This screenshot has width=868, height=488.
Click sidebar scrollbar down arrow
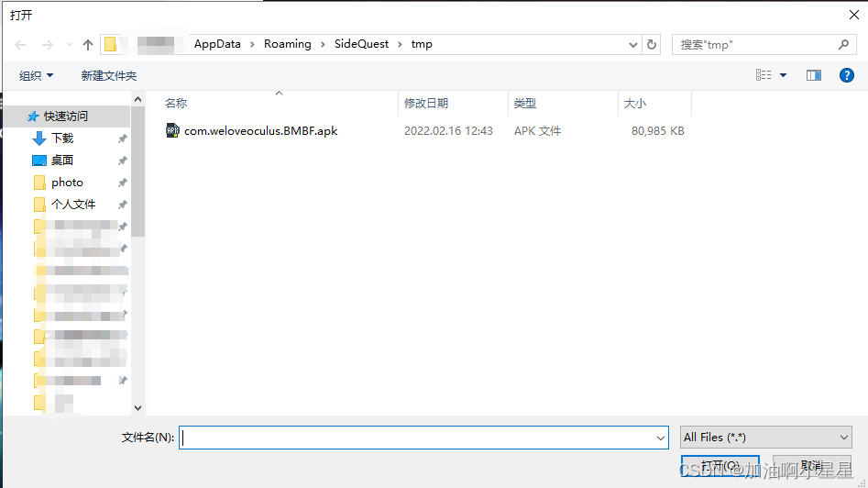[x=137, y=408]
